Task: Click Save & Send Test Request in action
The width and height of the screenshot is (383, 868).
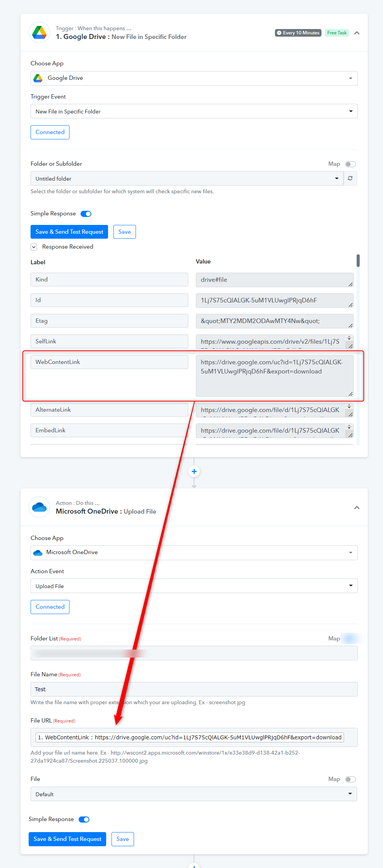Action: (67, 839)
